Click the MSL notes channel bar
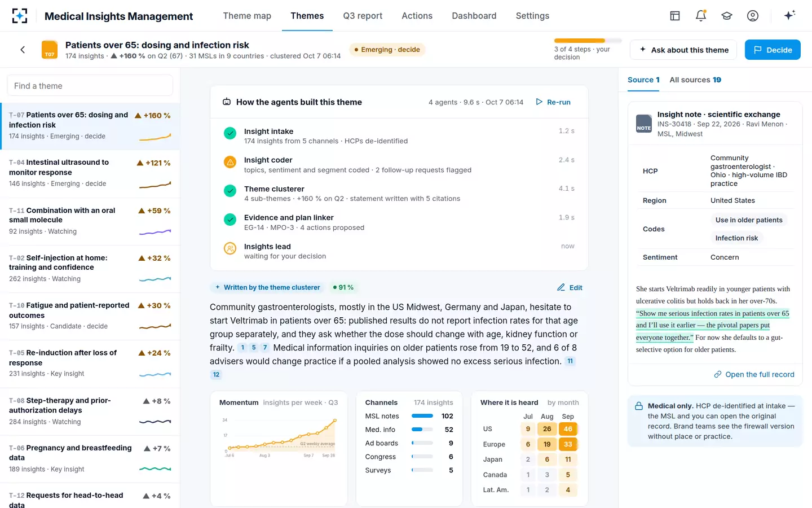 click(422, 416)
